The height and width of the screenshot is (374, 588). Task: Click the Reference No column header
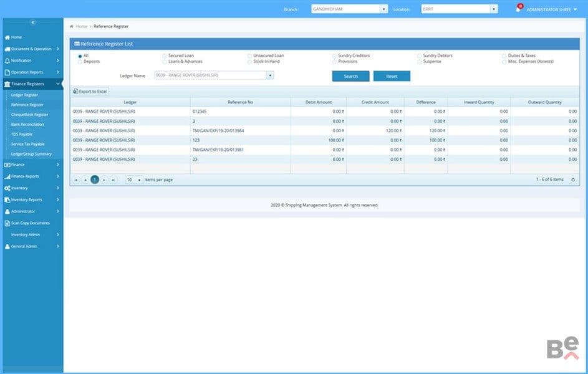pyautogui.click(x=240, y=102)
